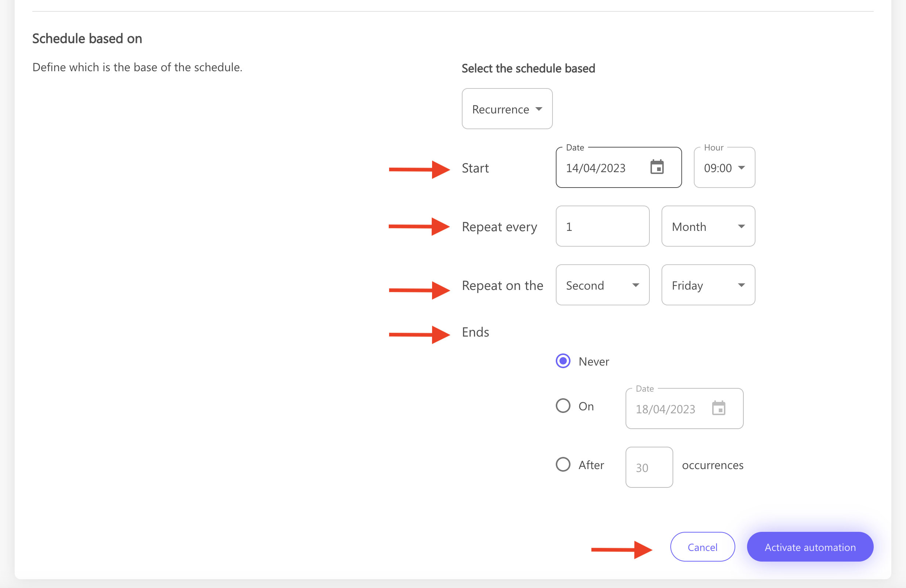Screen dimensions: 906x588
Task: Open the Hour 09:00 dropdown
Action: pyautogui.click(x=724, y=167)
